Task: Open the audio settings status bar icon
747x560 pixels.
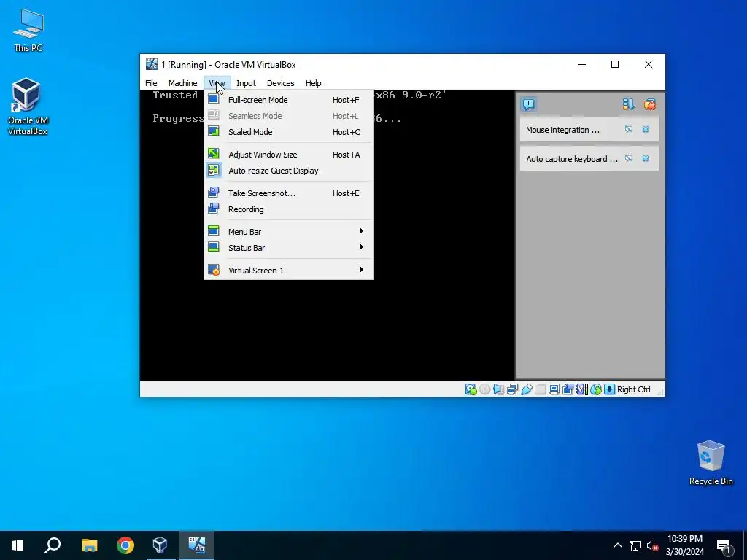Action: (498, 389)
